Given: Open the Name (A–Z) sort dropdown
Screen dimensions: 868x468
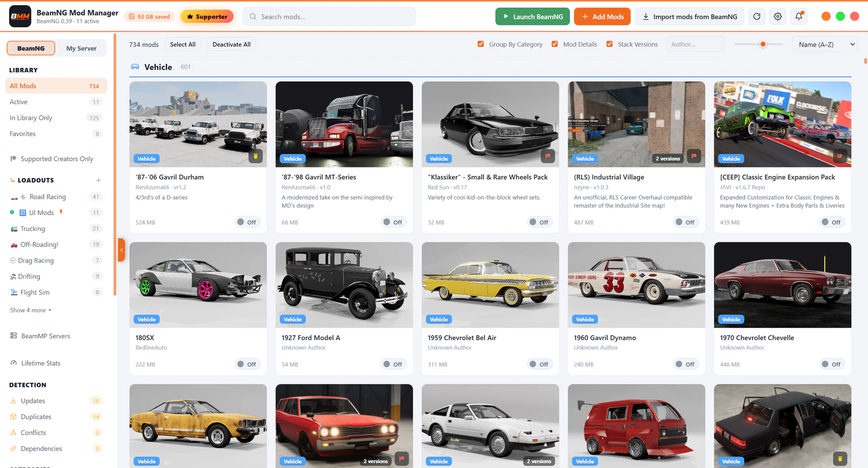Looking at the screenshot, I should [x=825, y=44].
